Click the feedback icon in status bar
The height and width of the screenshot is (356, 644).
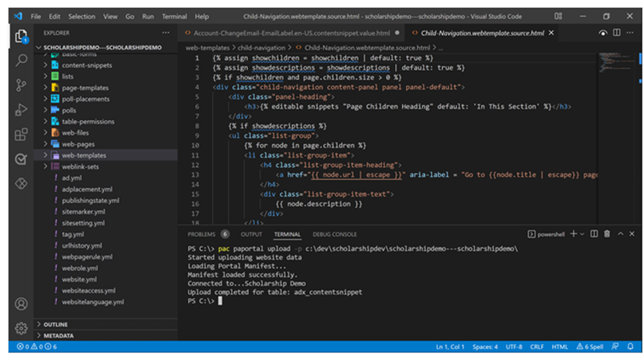[x=615, y=347]
